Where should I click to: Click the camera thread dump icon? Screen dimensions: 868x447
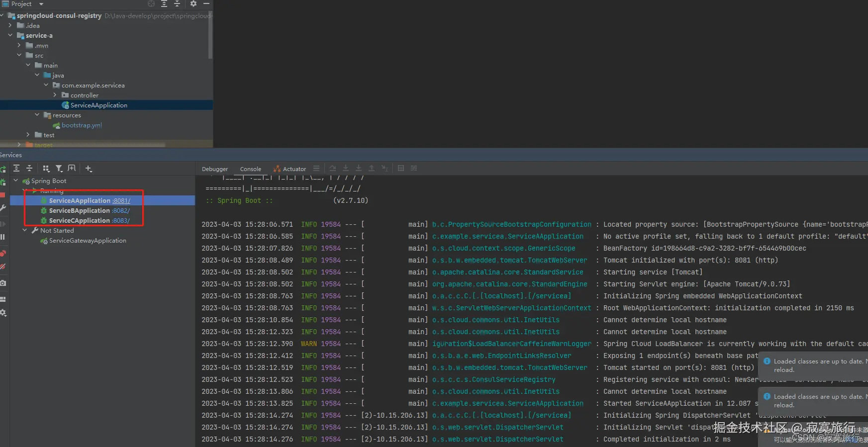click(3, 283)
